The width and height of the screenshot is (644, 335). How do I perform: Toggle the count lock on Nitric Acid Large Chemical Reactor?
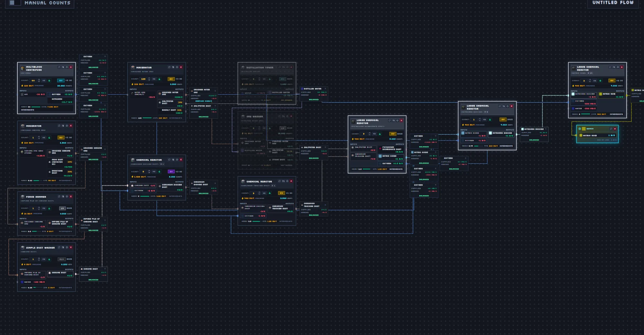point(600,81)
